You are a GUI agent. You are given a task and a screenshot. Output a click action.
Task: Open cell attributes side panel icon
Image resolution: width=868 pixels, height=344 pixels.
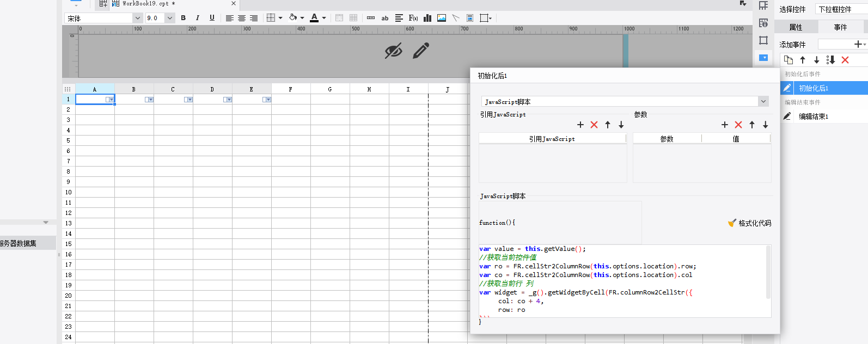coord(763,23)
